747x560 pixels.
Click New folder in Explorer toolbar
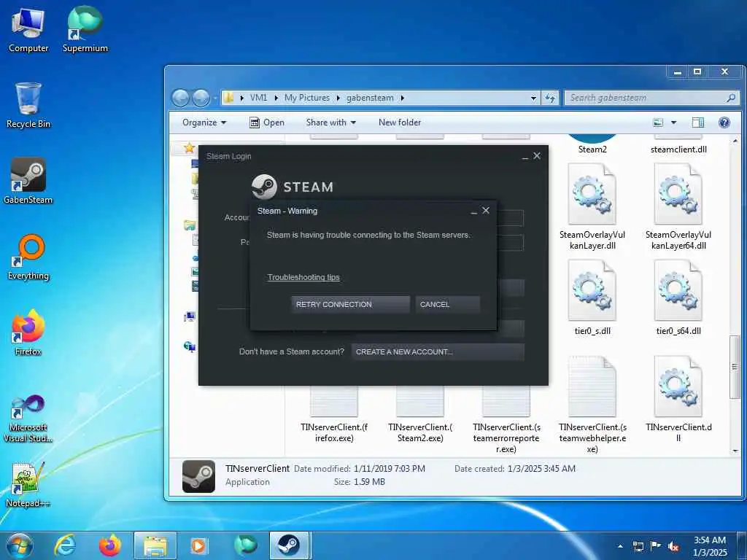click(x=400, y=122)
